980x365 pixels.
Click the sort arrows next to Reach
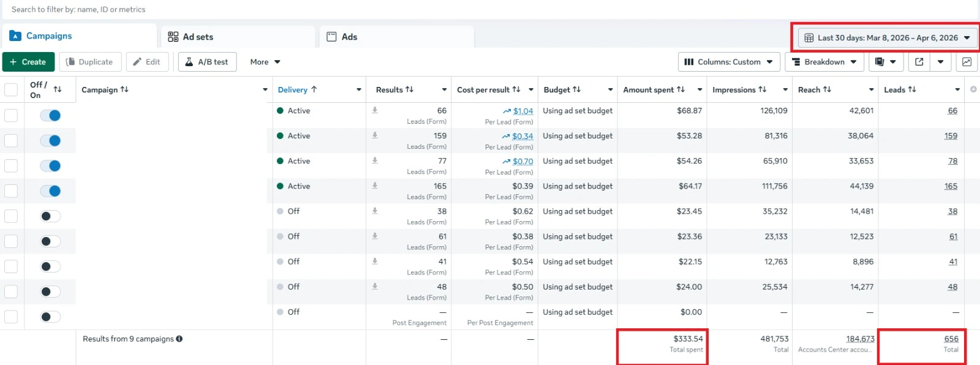tap(827, 89)
